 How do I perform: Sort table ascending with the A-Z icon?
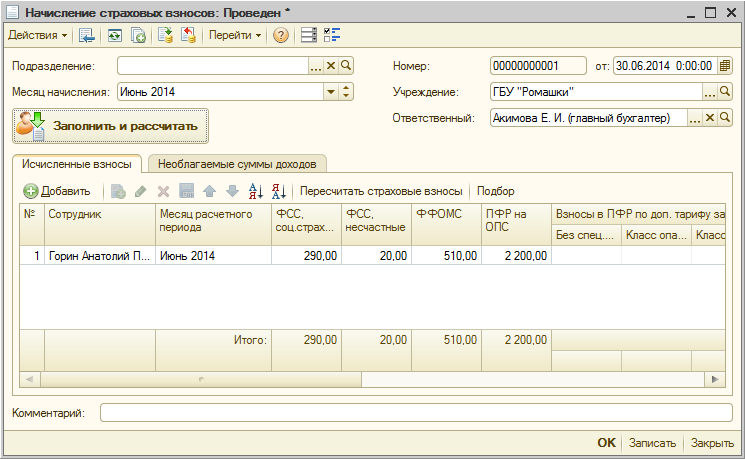[x=254, y=191]
